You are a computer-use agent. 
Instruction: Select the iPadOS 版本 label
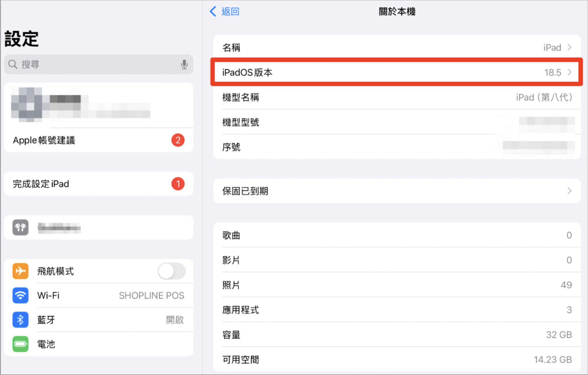247,72
